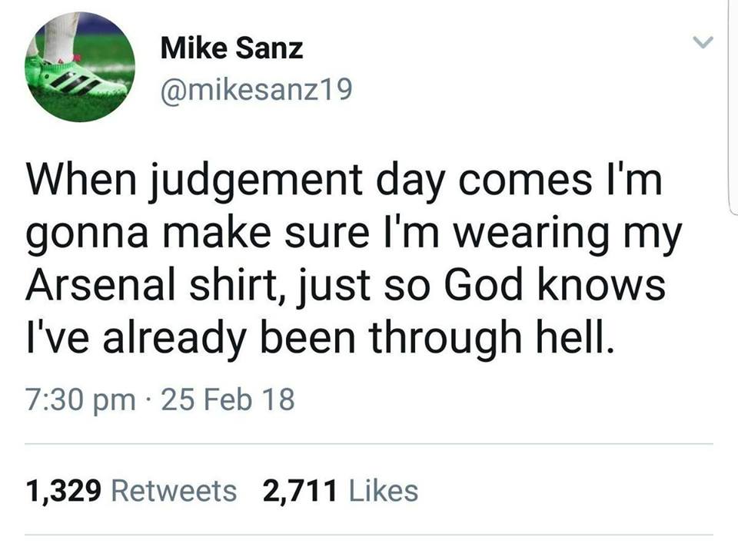Open the @mikesanz19 handle link
The height and width of the screenshot is (560, 738).
[256, 89]
